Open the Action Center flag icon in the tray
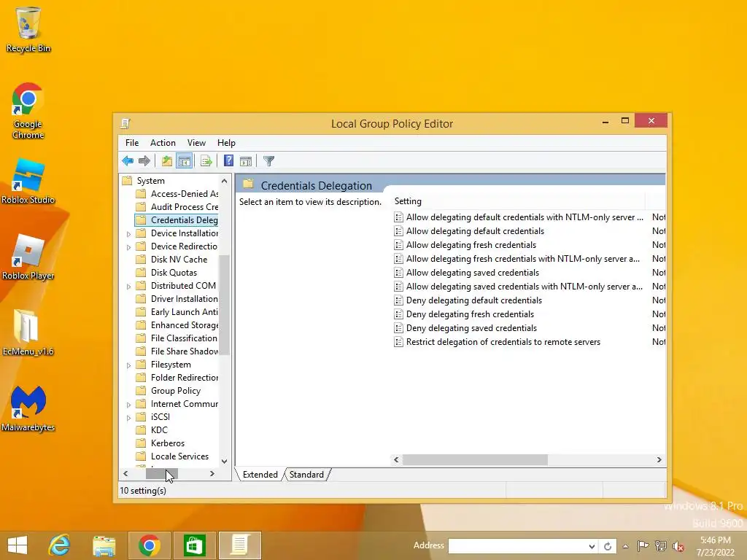The width and height of the screenshot is (747, 560). (x=643, y=546)
